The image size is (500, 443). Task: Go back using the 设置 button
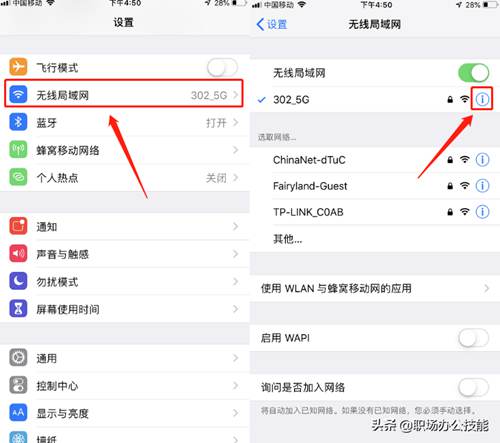pyautogui.click(x=272, y=24)
